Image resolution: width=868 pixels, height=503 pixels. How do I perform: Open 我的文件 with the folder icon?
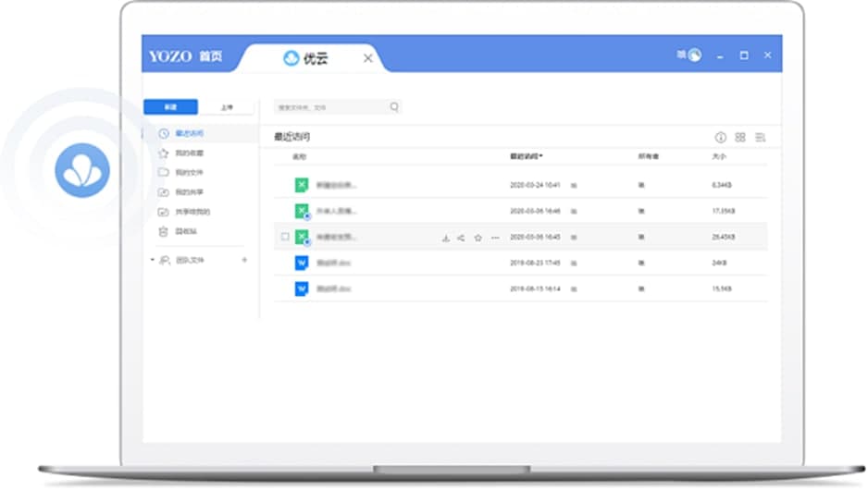(181, 173)
